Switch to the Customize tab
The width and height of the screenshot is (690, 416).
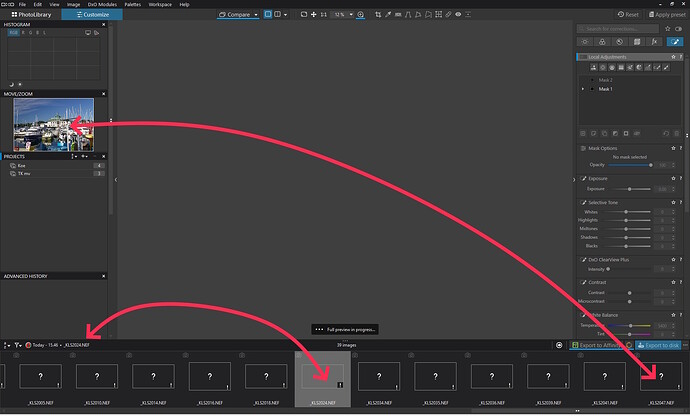click(x=92, y=15)
